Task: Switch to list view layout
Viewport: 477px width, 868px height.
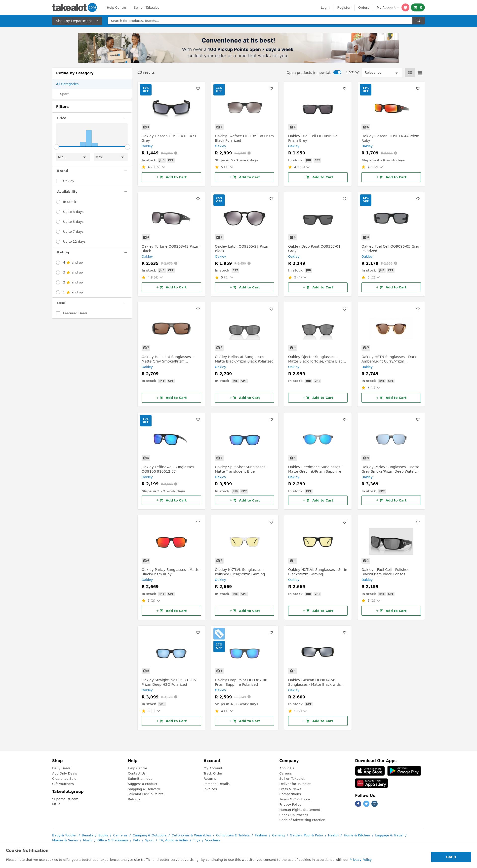Action: [x=420, y=72]
